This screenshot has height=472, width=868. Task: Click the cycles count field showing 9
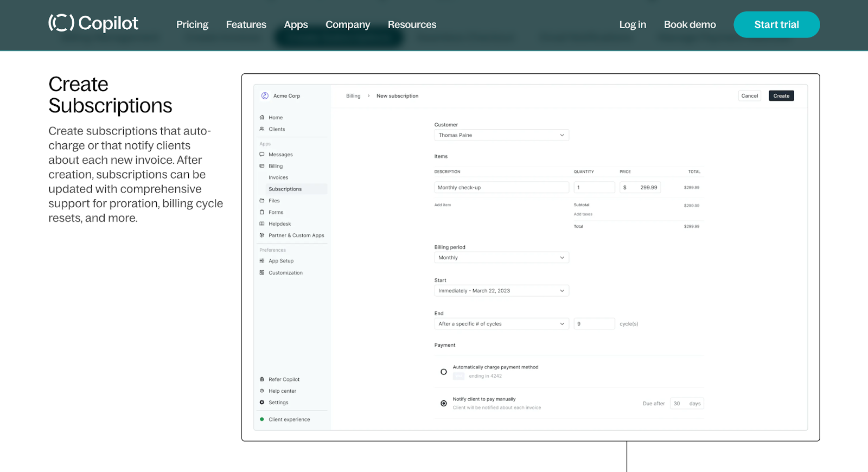click(594, 324)
